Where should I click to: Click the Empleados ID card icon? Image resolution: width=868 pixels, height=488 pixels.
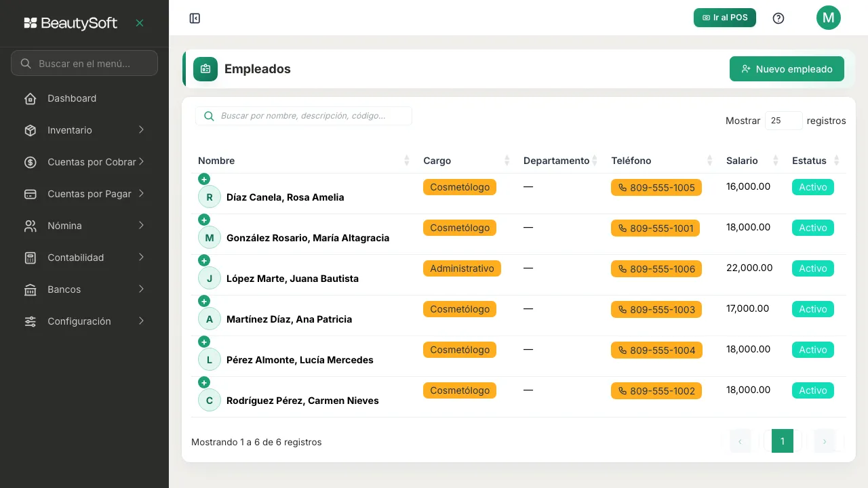pos(205,69)
